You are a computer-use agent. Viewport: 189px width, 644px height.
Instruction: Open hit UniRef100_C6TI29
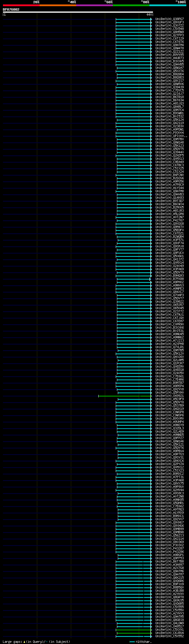[x=170, y=38]
